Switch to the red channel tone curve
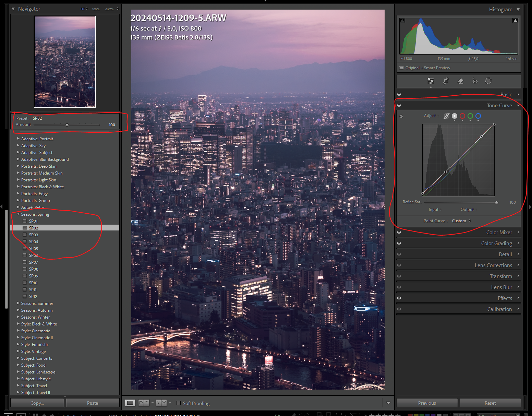Viewport: 532px width, 416px height. point(462,116)
